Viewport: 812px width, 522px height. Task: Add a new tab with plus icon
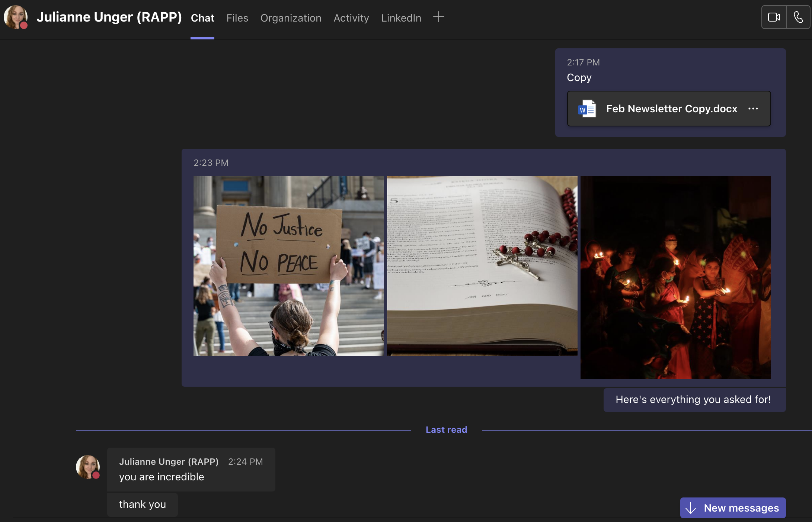[439, 17]
